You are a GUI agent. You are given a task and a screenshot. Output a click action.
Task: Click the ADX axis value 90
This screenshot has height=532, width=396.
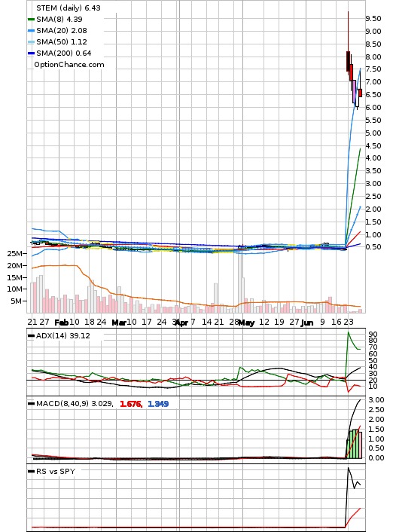[373, 335]
